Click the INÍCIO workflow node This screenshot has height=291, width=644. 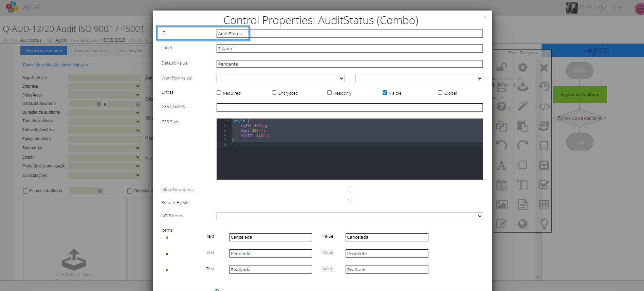pyautogui.click(x=579, y=71)
